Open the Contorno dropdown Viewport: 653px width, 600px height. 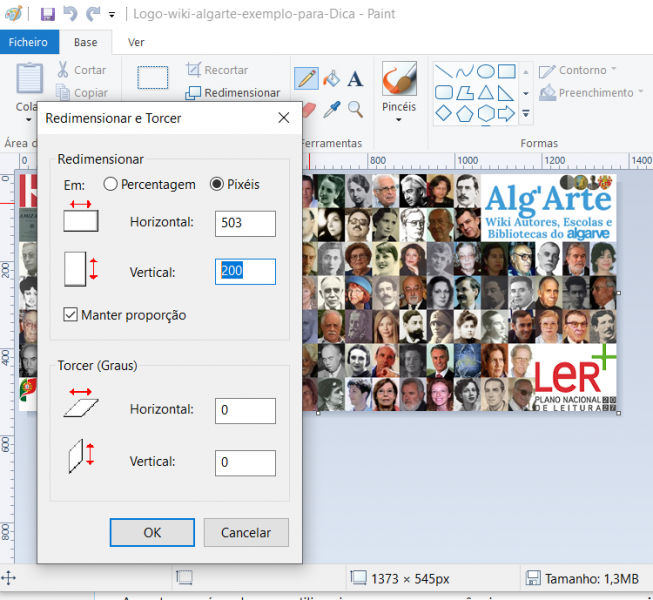[x=578, y=70]
